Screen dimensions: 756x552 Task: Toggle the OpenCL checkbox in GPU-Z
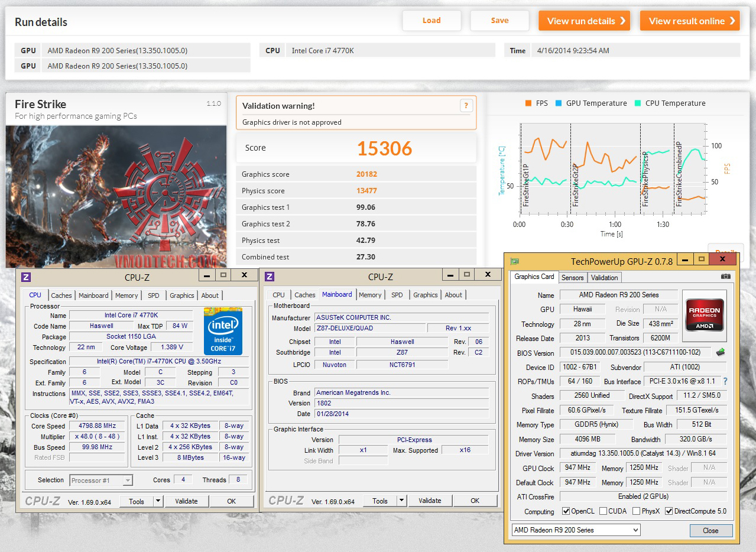(x=566, y=511)
